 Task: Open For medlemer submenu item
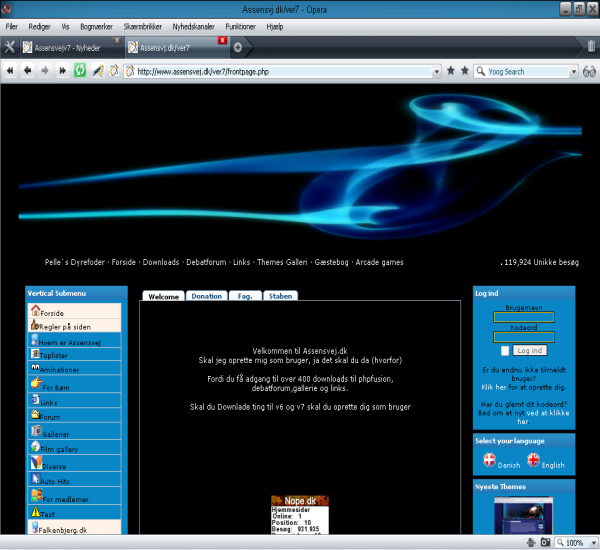[x=75, y=496]
